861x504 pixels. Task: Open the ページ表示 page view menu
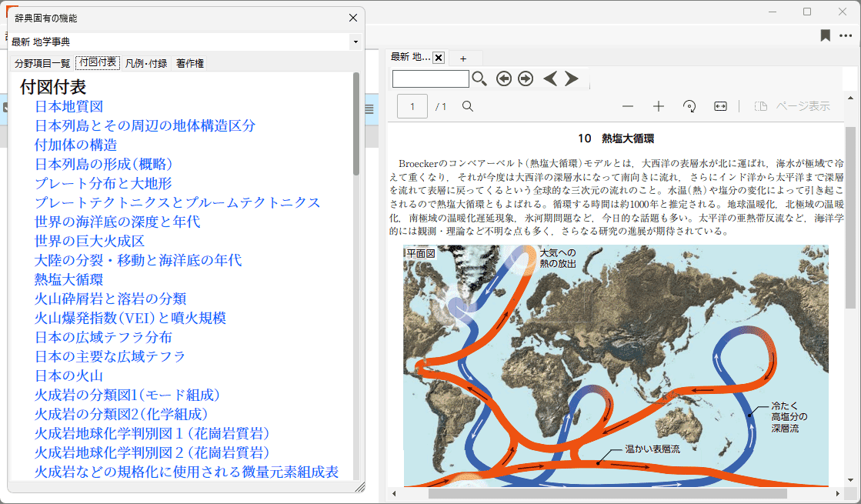pos(793,107)
